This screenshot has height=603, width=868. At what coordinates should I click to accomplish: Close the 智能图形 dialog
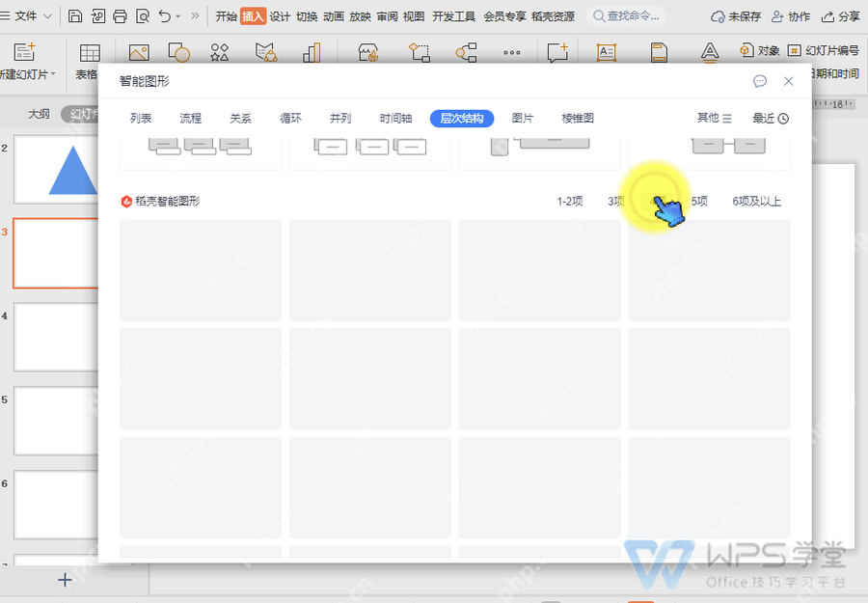click(x=788, y=81)
